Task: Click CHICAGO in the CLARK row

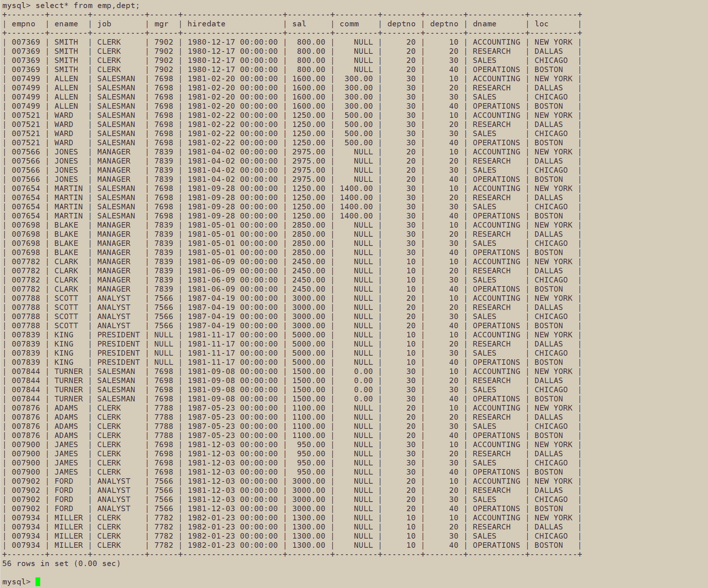Action: pyautogui.click(x=551, y=280)
